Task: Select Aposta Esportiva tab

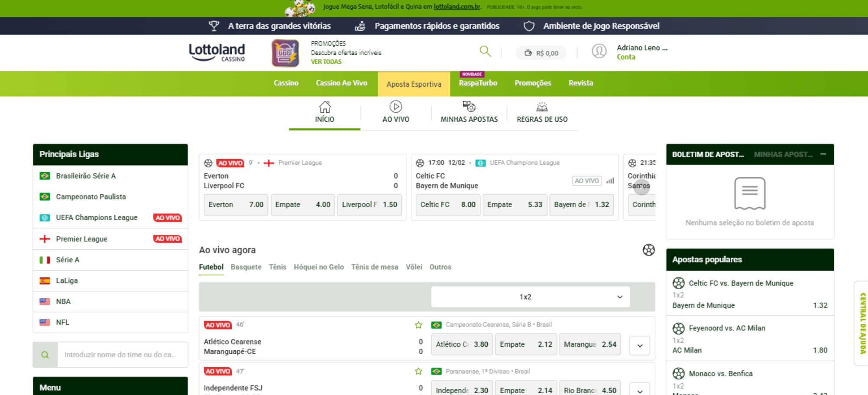Action: 414,84
